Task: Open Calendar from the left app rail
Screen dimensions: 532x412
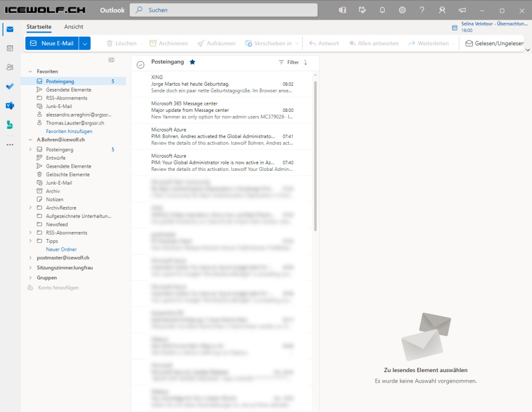Action: (x=10, y=48)
